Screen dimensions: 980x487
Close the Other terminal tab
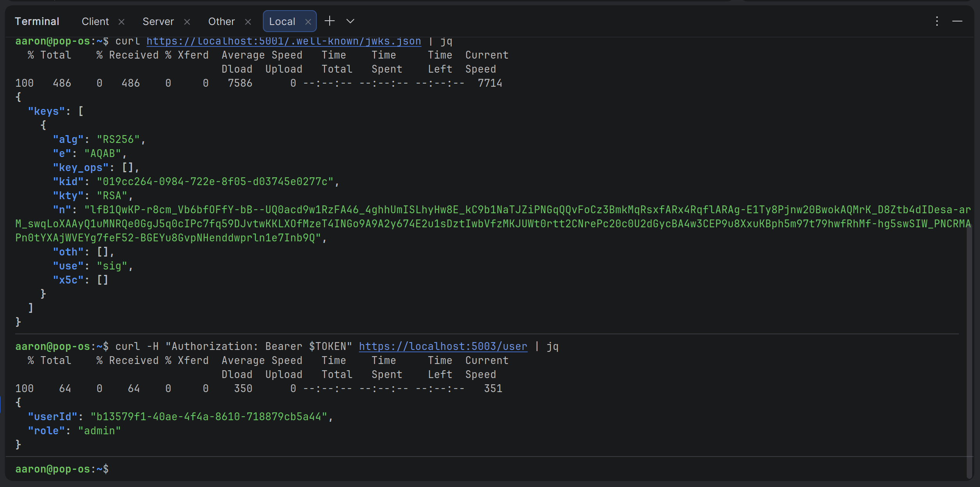[x=248, y=22]
